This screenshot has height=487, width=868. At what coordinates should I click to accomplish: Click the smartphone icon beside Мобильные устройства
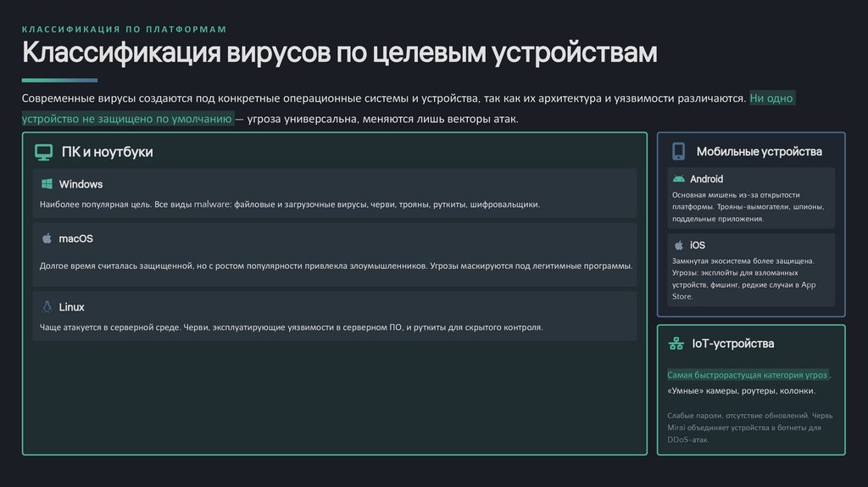[x=679, y=151]
